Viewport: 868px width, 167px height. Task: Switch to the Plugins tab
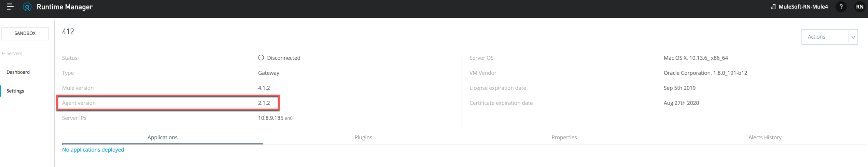click(x=363, y=137)
